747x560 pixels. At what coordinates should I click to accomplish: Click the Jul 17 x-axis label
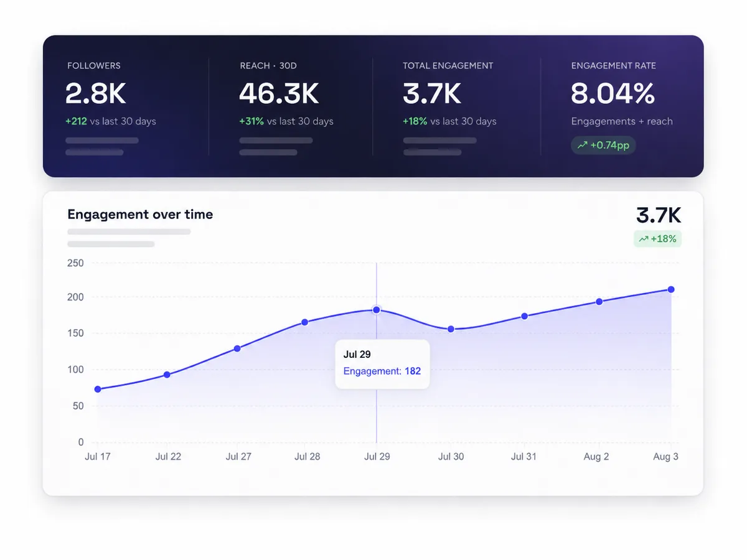pos(98,457)
